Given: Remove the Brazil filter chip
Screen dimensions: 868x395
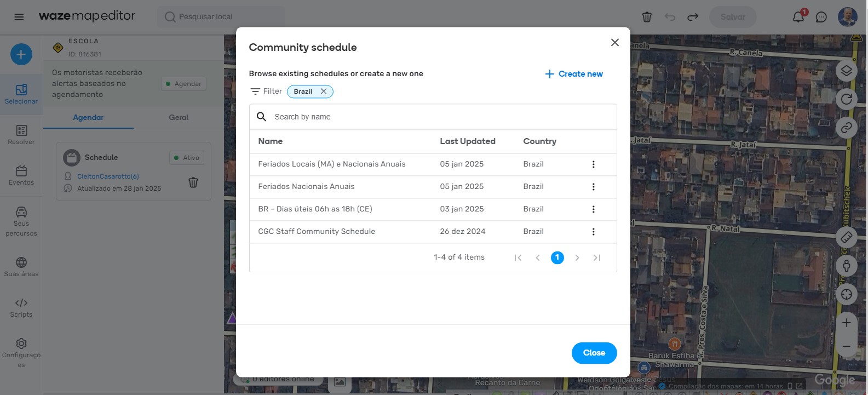Looking at the screenshot, I should [x=324, y=91].
